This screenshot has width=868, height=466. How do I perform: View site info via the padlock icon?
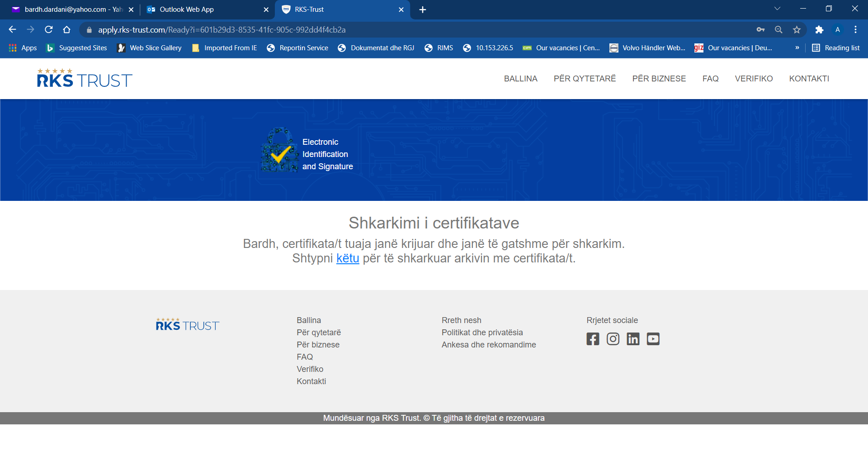89,30
